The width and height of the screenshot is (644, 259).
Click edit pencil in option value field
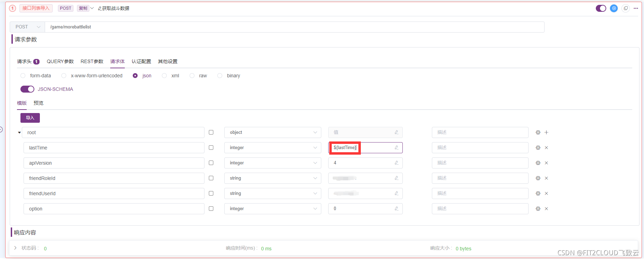coord(397,209)
